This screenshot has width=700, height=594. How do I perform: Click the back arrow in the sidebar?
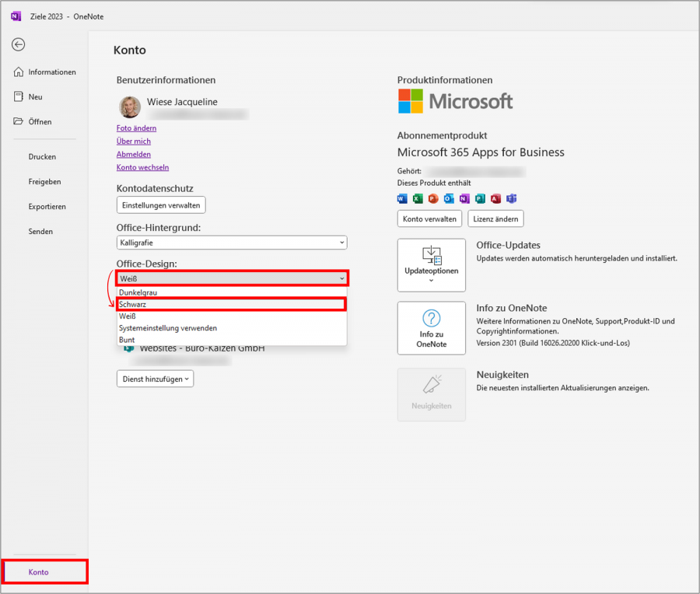(18, 44)
